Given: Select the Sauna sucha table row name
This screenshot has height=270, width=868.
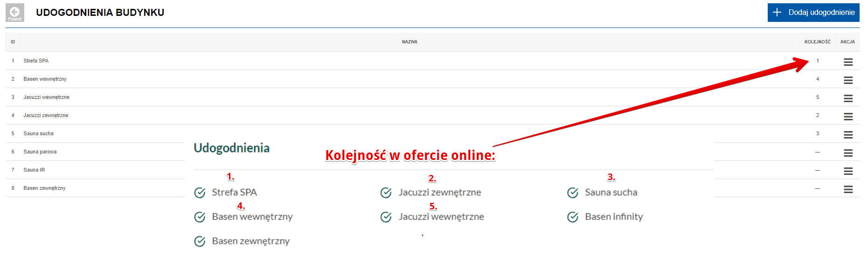Looking at the screenshot, I should click(38, 133).
